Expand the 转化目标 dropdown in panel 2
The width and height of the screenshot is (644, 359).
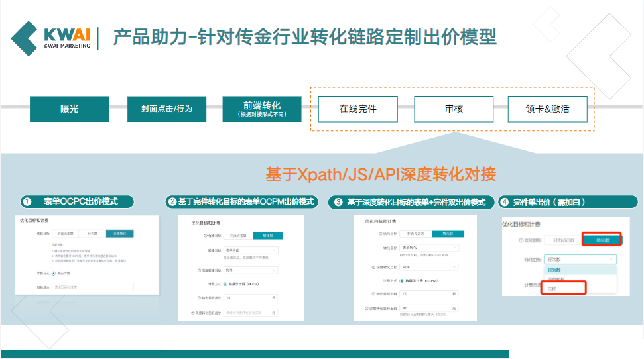click(251, 250)
